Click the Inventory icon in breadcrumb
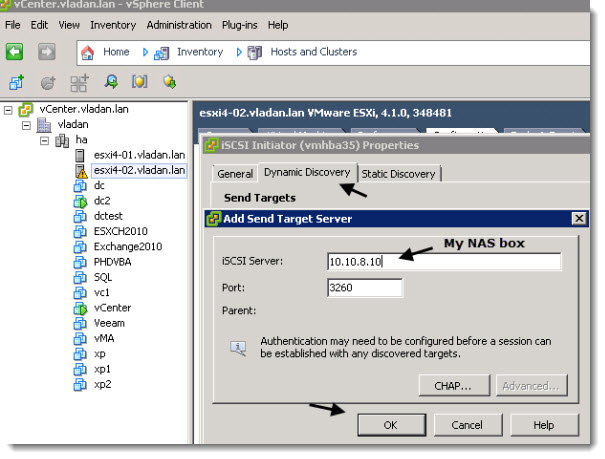Screen dimensions: 605x459 (x=161, y=53)
